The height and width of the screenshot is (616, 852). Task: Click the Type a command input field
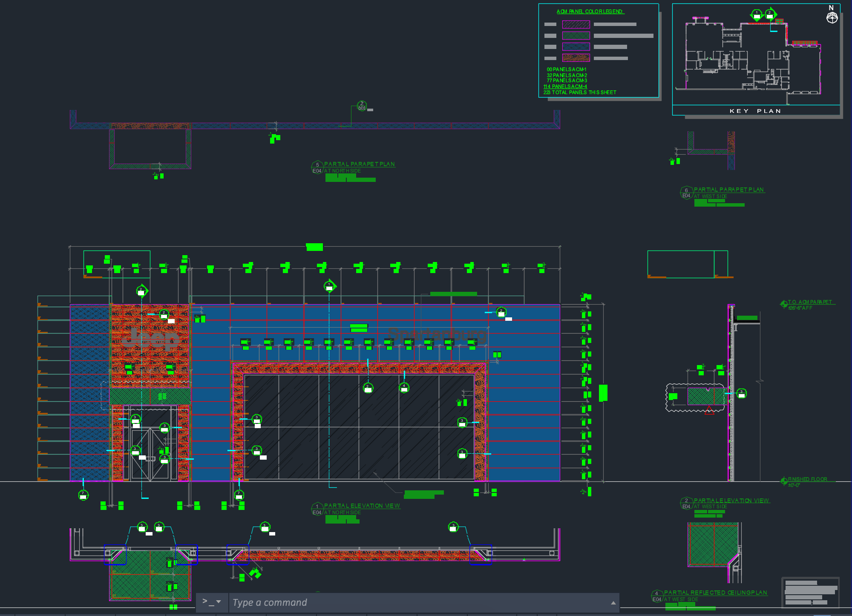point(417,602)
